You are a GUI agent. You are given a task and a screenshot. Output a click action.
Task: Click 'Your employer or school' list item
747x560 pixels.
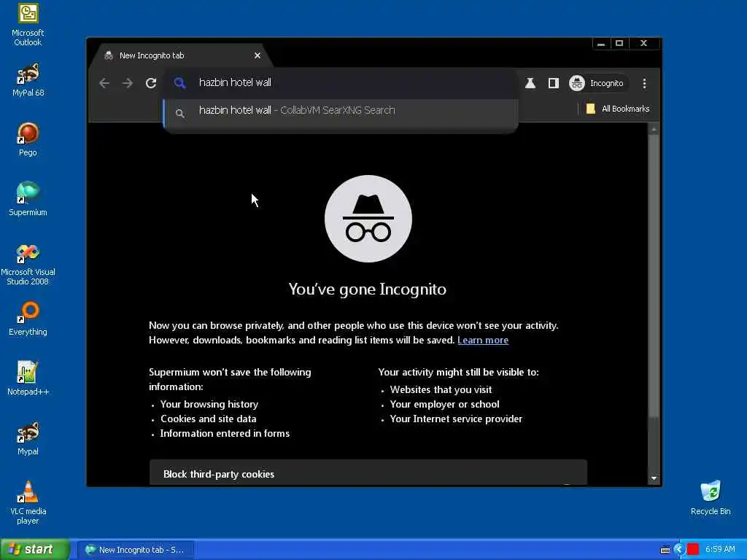click(444, 404)
